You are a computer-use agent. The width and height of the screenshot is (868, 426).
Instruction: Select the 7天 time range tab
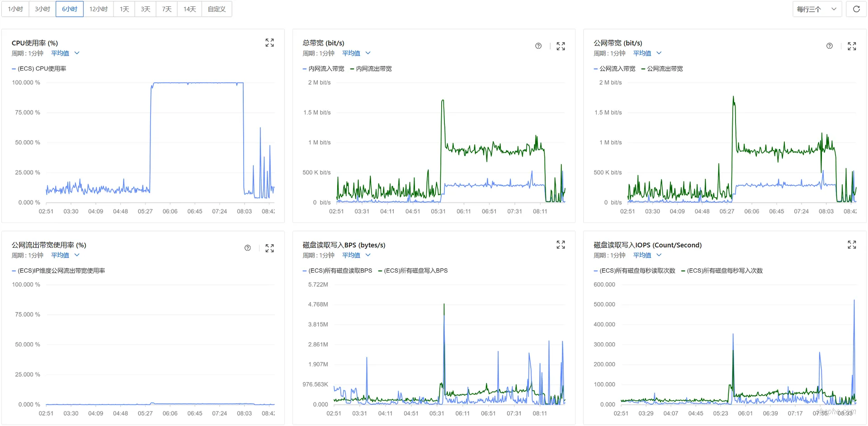[167, 9]
